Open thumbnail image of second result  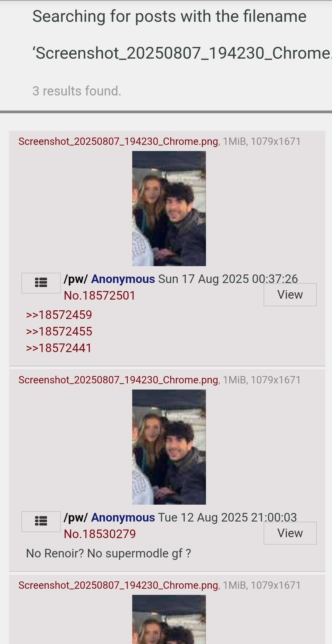point(169,447)
